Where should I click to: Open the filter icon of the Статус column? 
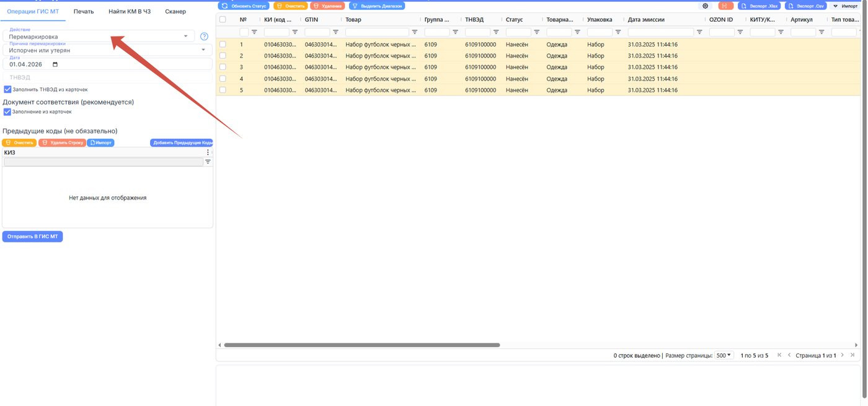tap(537, 32)
